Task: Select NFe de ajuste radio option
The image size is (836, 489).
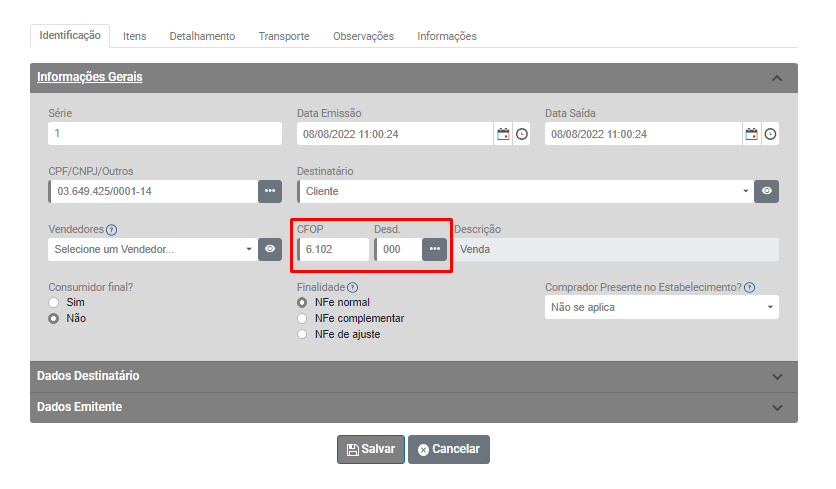Action: 303,334
